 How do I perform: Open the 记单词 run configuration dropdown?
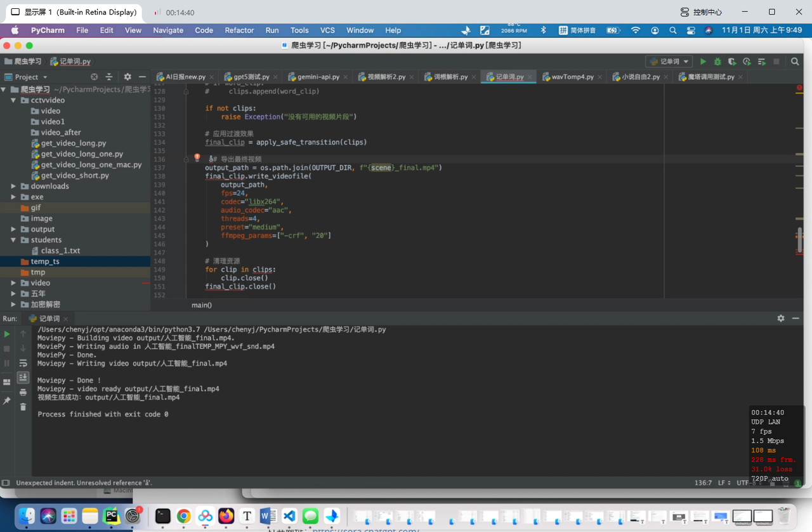click(669, 62)
